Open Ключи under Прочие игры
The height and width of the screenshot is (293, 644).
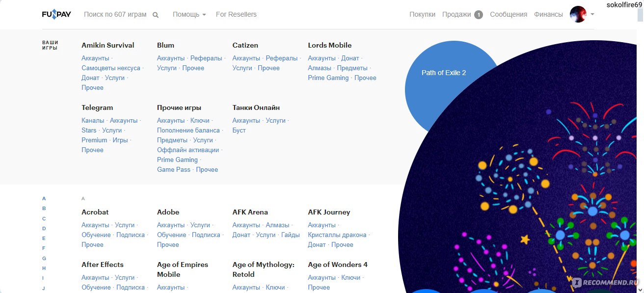point(200,120)
